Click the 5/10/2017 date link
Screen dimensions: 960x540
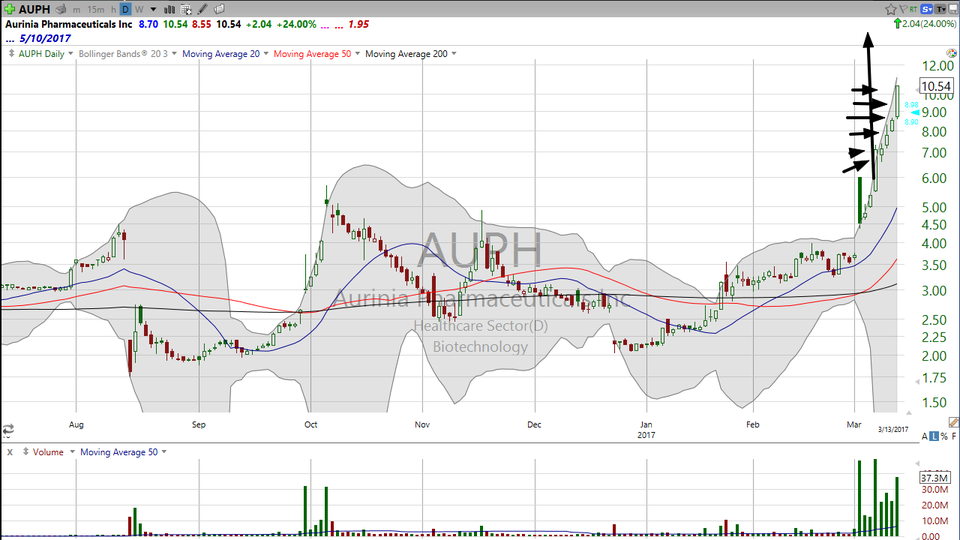tap(45, 38)
